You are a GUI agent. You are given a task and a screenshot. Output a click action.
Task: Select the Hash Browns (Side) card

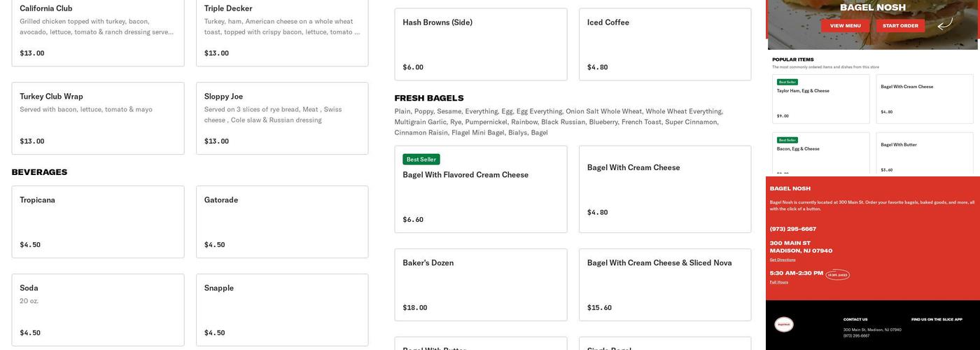click(x=481, y=44)
